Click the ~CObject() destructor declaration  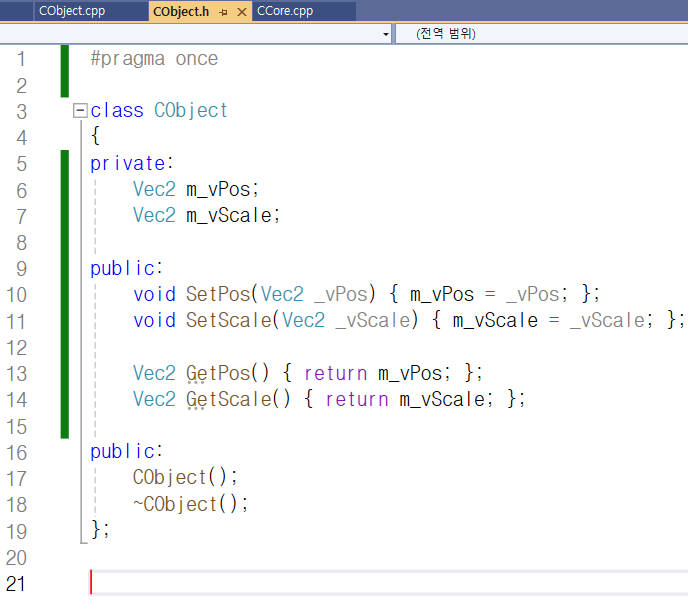tap(190, 504)
